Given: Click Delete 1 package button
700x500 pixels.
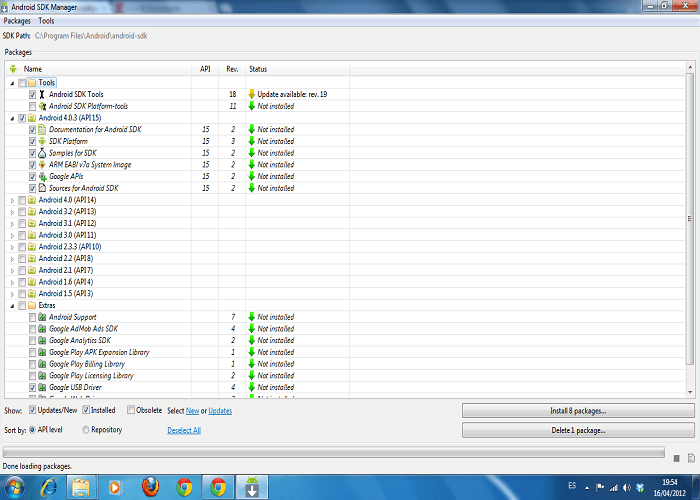Looking at the screenshot, I should [578, 430].
